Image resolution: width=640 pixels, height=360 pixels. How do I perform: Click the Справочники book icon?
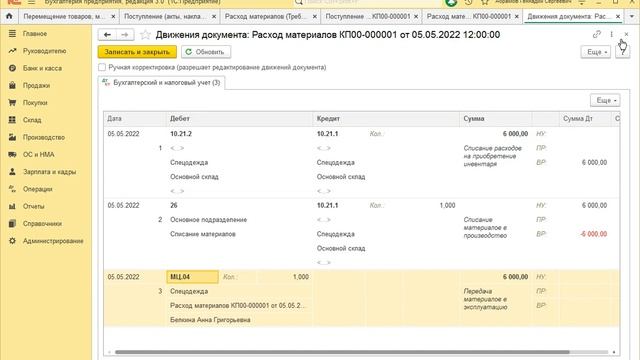click(12, 224)
